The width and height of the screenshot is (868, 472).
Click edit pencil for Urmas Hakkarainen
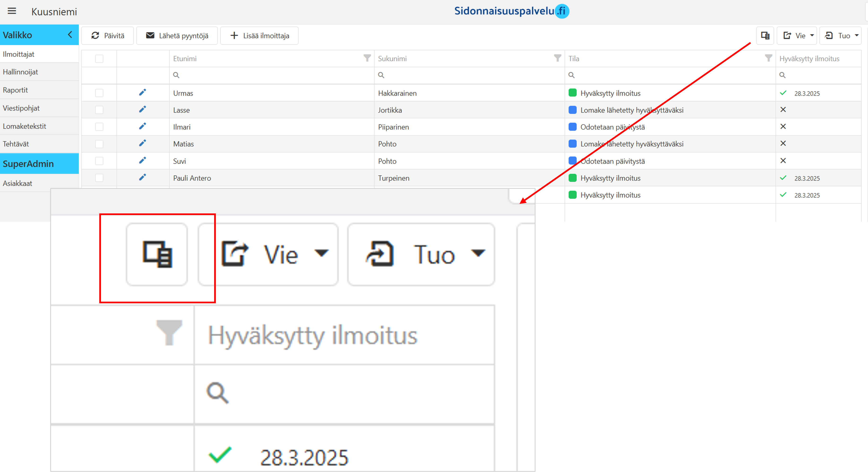coord(143,92)
